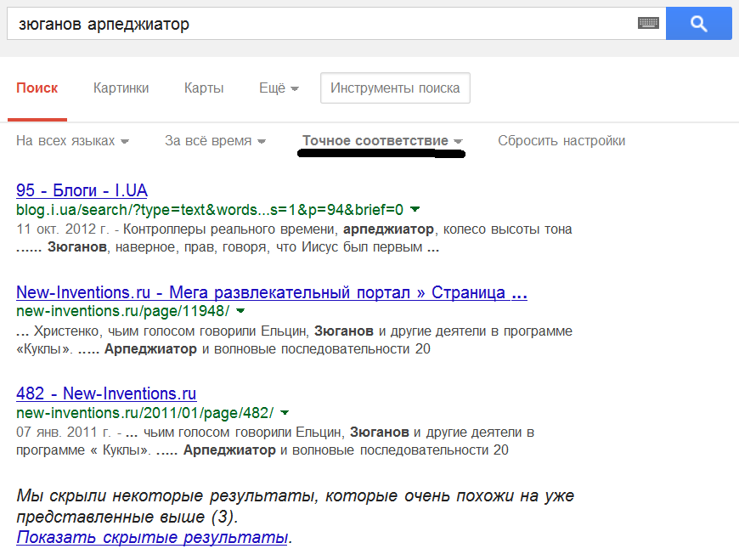Expand the arrow next to blog.i.ua URL
This screenshot has width=739, height=560.
415,209
